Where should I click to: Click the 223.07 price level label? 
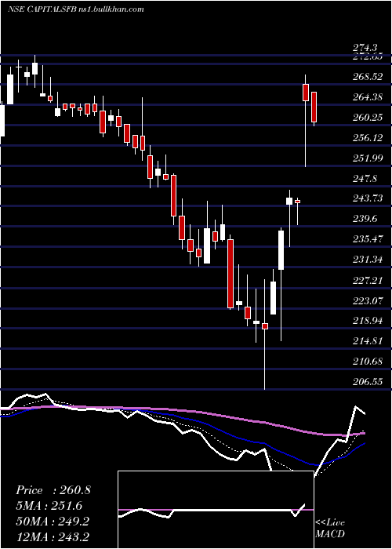pos(368,300)
